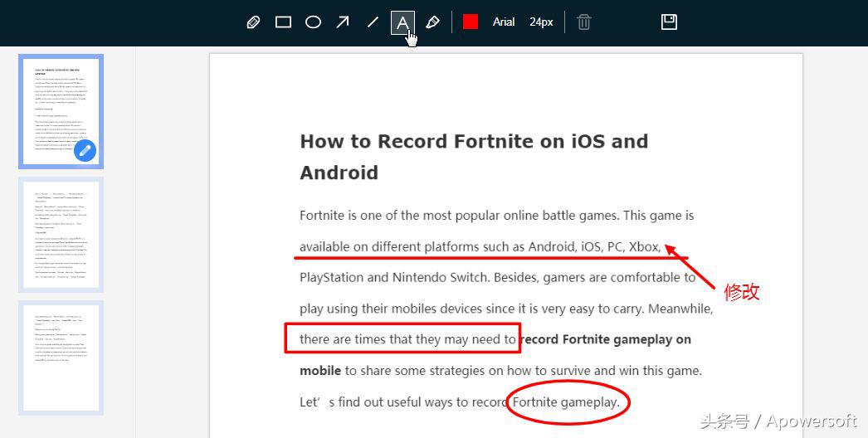Click the heading word 'Android'
This screenshot has height=438, width=868.
click(x=339, y=173)
